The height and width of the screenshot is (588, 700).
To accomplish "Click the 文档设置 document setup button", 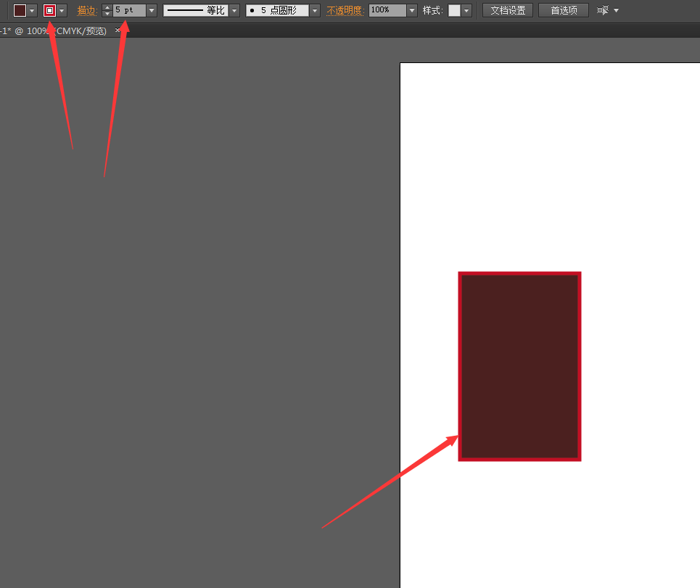I will point(508,10).
